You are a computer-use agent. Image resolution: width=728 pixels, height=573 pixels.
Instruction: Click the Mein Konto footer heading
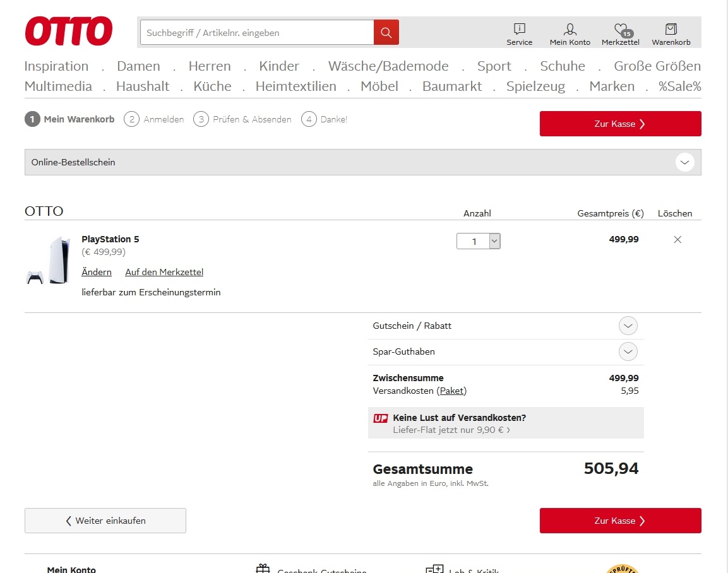click(x=71, y=569)
